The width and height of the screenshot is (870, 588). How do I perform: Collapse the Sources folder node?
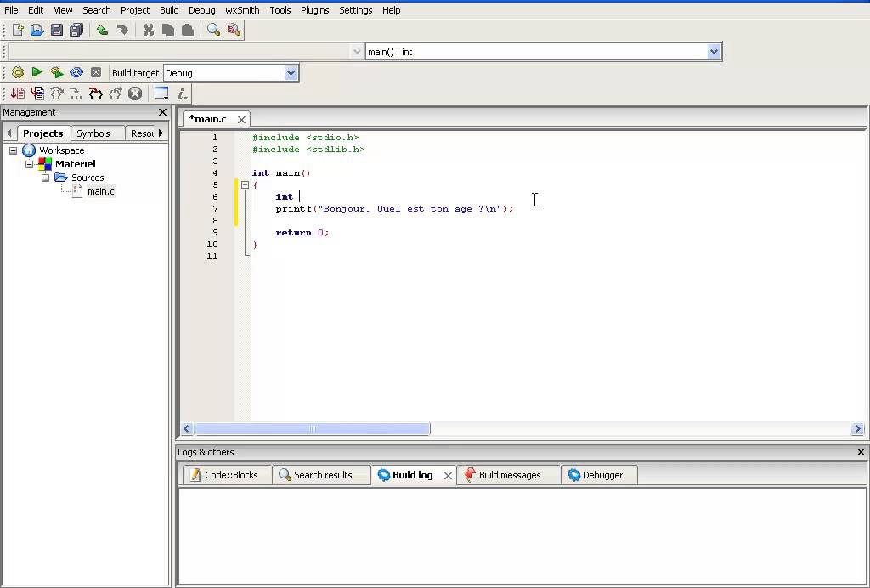[46, 178]
